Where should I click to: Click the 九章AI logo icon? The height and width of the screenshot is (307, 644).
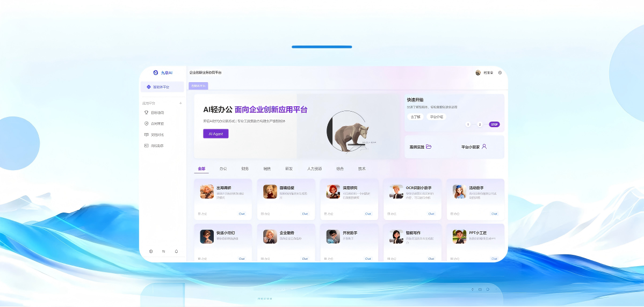tap(156, 72)
